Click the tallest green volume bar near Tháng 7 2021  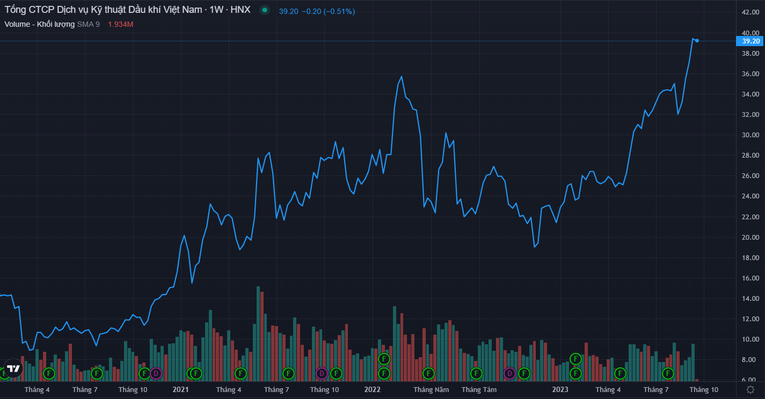258,334
